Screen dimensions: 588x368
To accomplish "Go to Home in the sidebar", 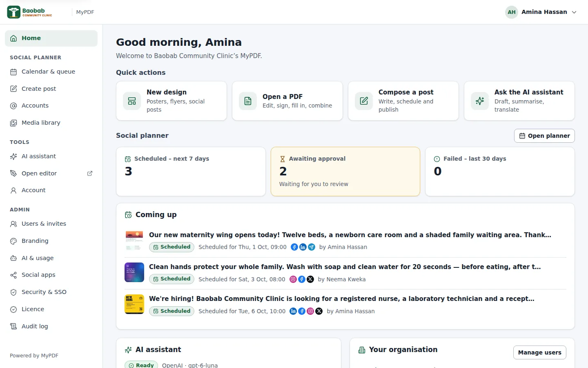I will [x=51, y=38].
